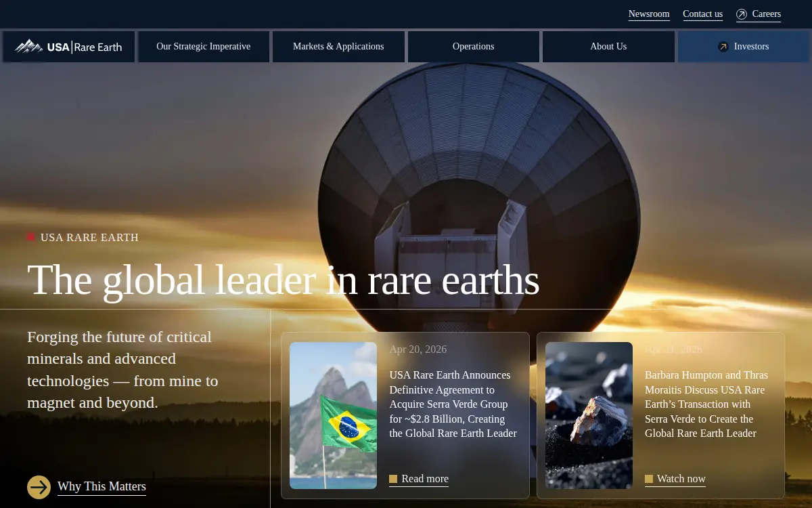Open the Barbara Humpton discussion headline
Image resolution: width=812 pixels, height=508 pixels.
point(707,404)
